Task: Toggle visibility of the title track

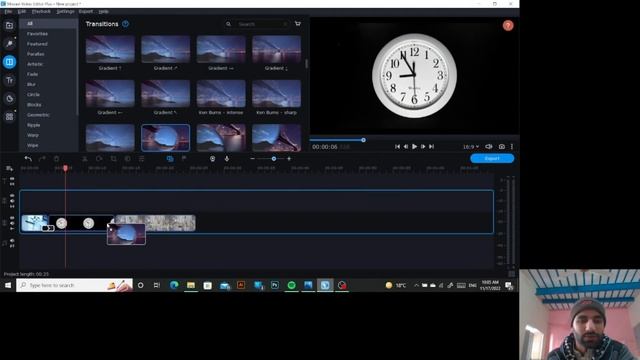Action: click(12, 179)
